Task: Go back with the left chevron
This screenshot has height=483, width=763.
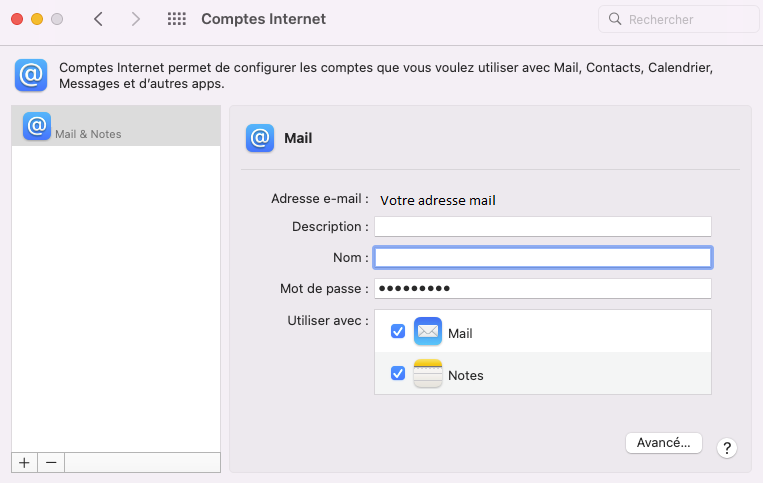Action: [98, 19]
